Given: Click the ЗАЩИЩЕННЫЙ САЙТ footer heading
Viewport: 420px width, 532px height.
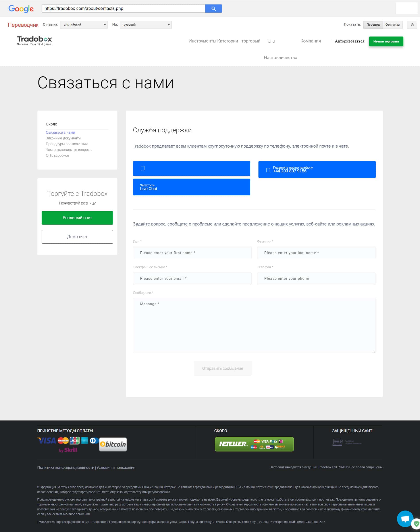Looking at the screenshot, I should pyautogui.click(x=352, y=431).
